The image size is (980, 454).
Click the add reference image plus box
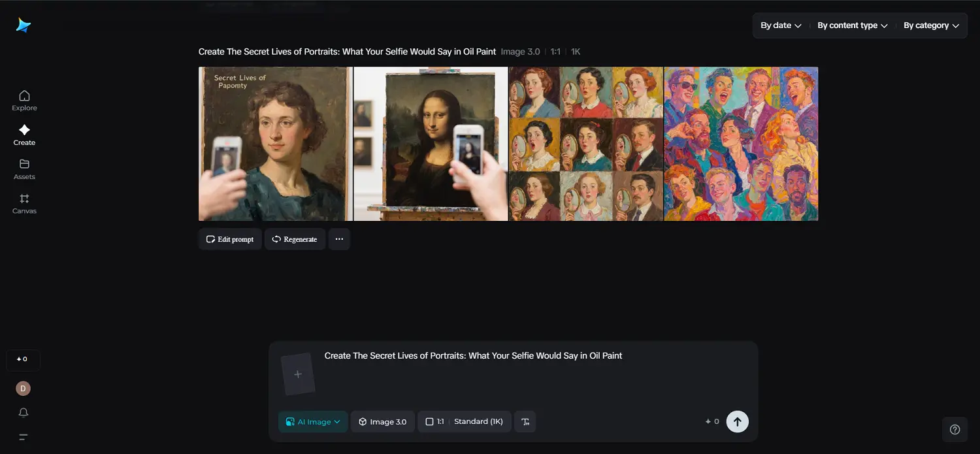(x=298, y=374)
